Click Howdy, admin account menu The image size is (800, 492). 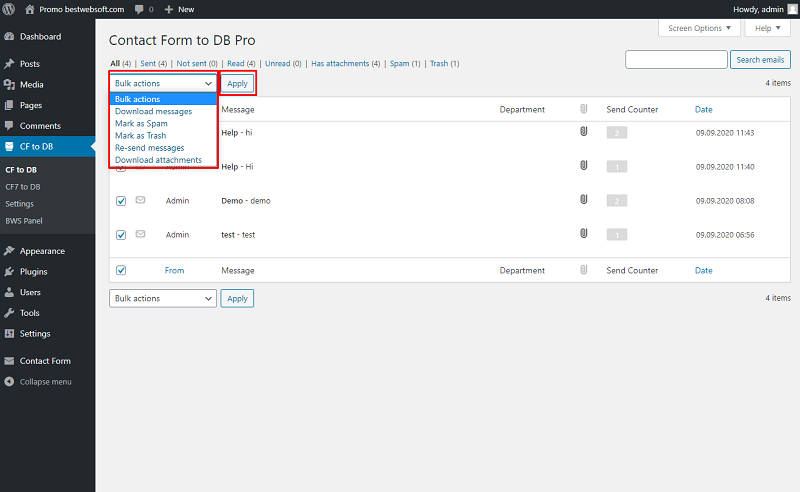click(x=765, y=9)
